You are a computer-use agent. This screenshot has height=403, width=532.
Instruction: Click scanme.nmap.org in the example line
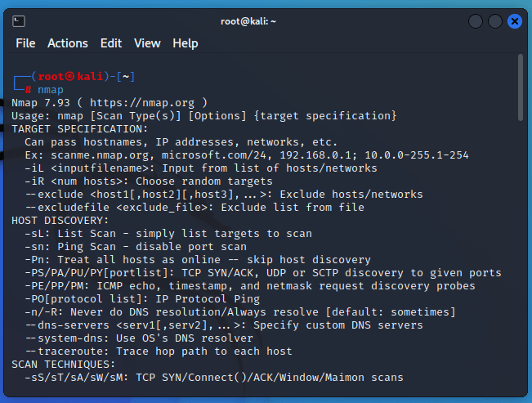point(100,155)
